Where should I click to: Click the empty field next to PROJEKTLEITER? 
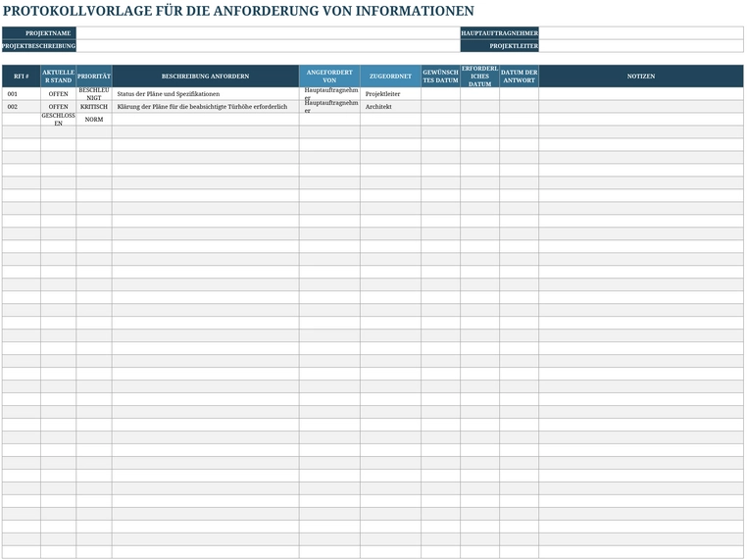point(641,46)
